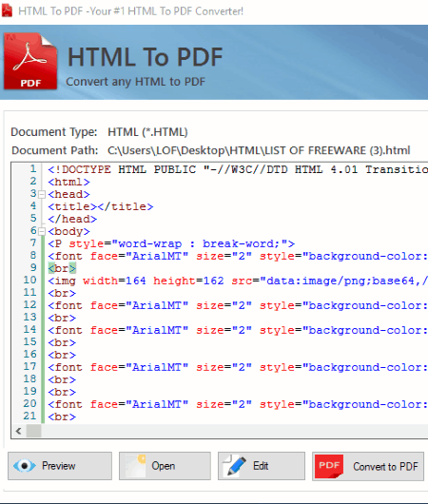This screenshot has width=428, height=504.
Task: Click the large red PDF logo in banner
Action: [30, 61]
